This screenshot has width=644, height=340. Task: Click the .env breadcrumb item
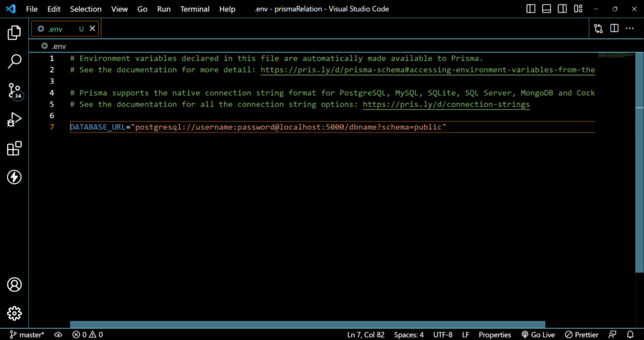point(53,47)
